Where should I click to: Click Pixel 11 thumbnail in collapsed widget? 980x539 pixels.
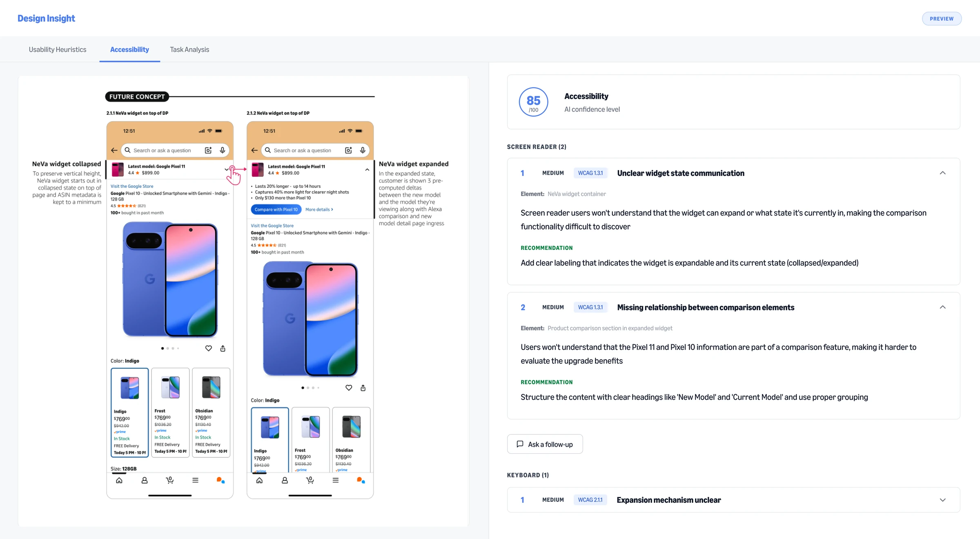pos(118,169)
